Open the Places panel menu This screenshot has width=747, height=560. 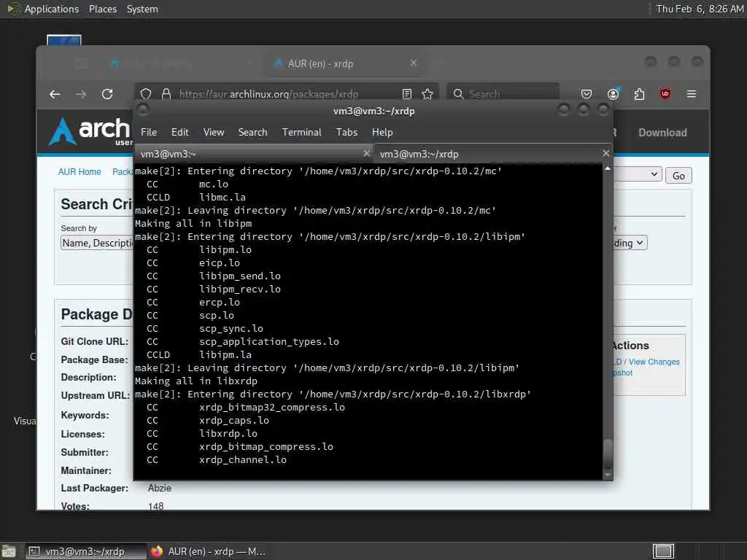[x=102, y=9]
